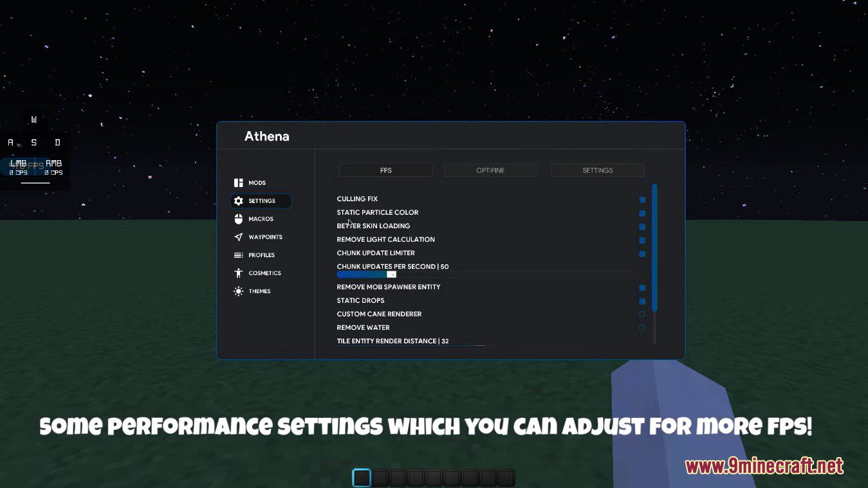Click the S key in keystrokes HUD
The image size is (868, 488).
[x=34, y=143]
